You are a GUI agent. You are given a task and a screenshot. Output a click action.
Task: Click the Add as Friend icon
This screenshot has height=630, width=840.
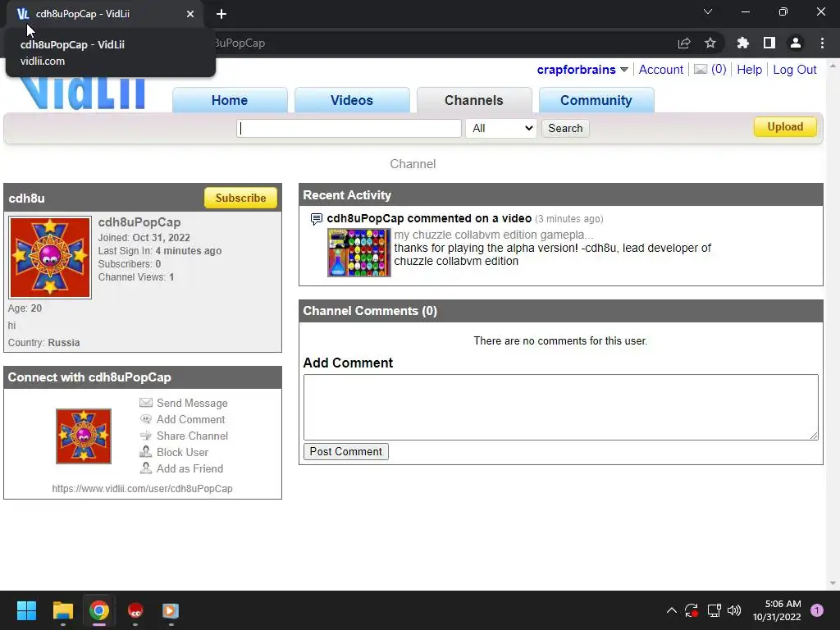tap(146, 468)
